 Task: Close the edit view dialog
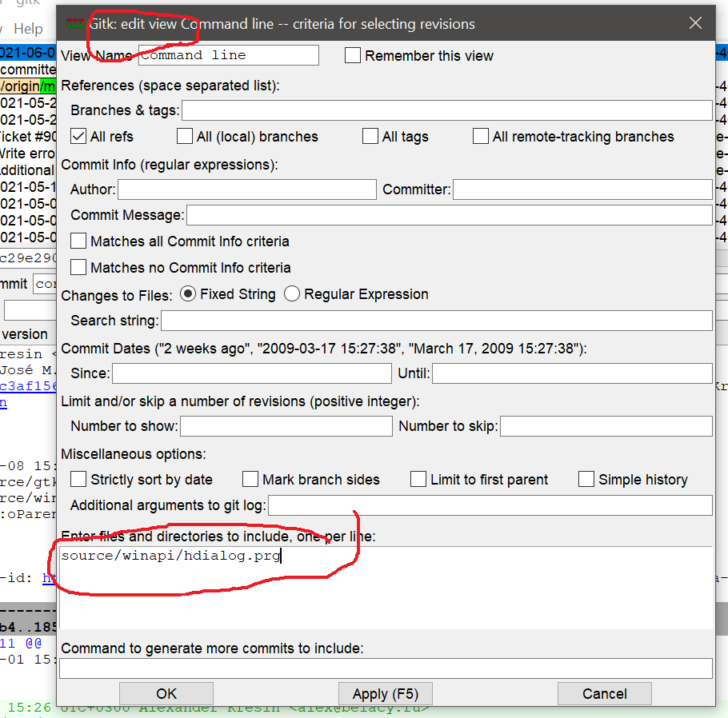tap(694, 23)
